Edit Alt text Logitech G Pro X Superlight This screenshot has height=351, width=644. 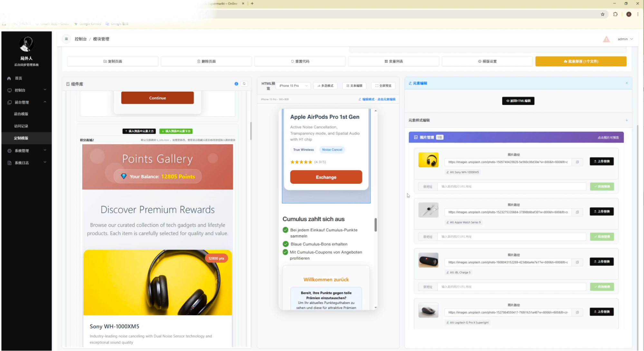467,322
